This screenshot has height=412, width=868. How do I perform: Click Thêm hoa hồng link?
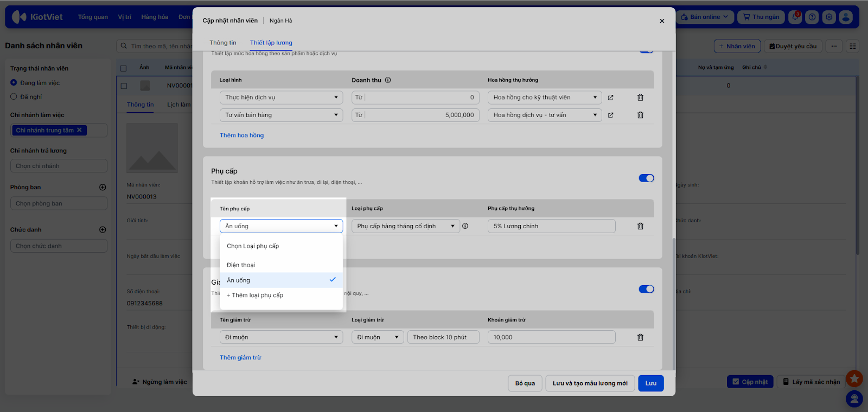pyautogui.click(x=241, y=136)
